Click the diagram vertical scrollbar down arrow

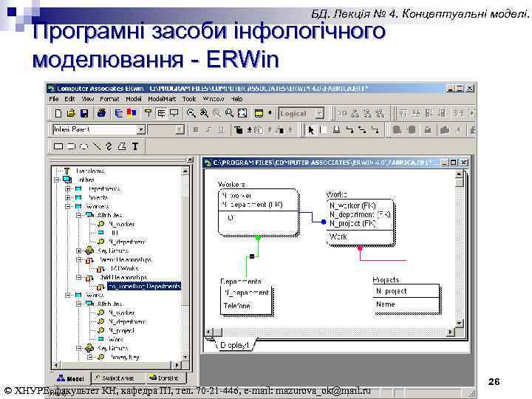click(459, 323)
